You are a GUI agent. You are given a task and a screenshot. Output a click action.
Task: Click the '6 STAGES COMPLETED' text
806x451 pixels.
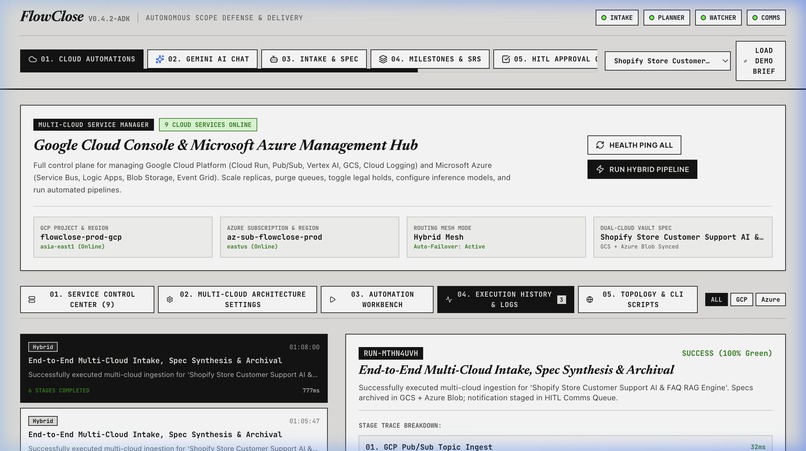coord(59,390)
